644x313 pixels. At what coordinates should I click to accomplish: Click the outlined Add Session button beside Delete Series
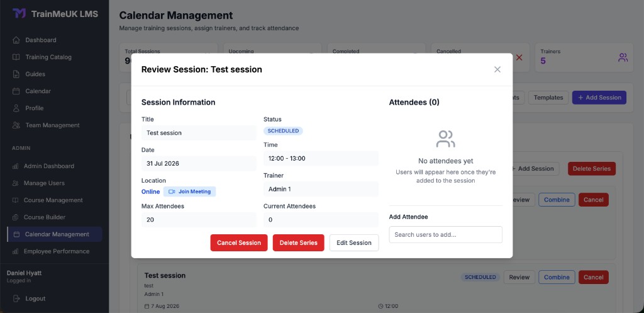[x=536, y=169]
